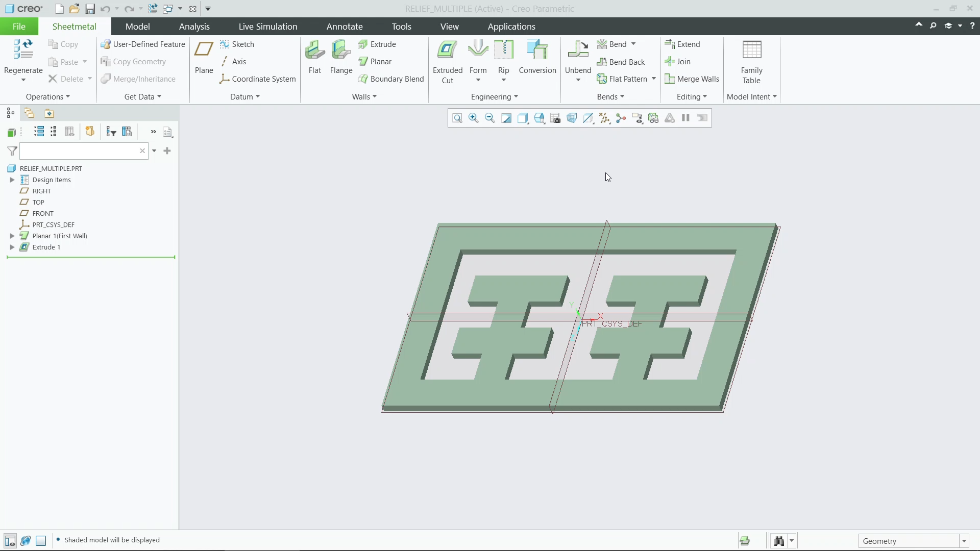
Task: Open file using the Open folder icon
Action: click(x=75, y=9)
